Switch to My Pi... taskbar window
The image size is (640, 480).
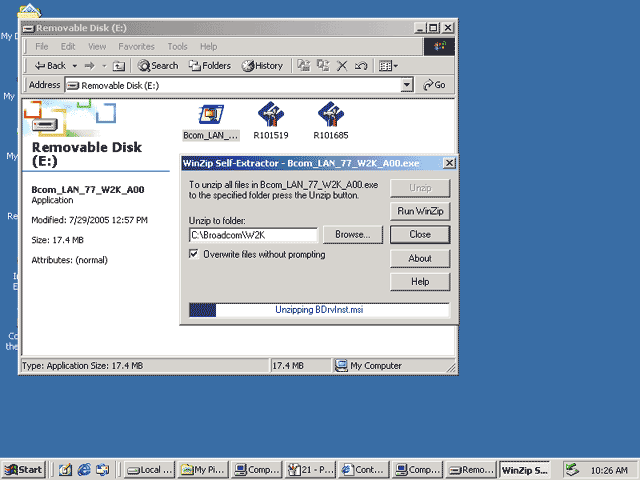203,470
